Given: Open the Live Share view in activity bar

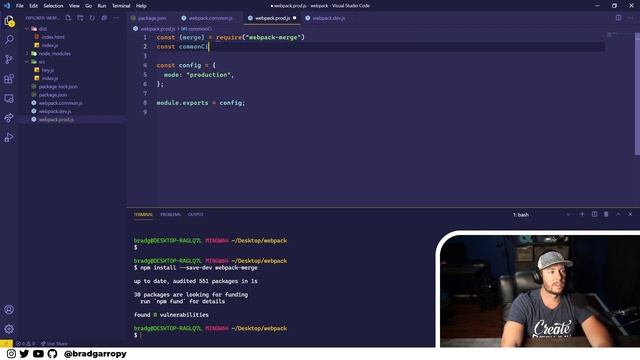Looking at the screenshot, I should tap(9, 118).
